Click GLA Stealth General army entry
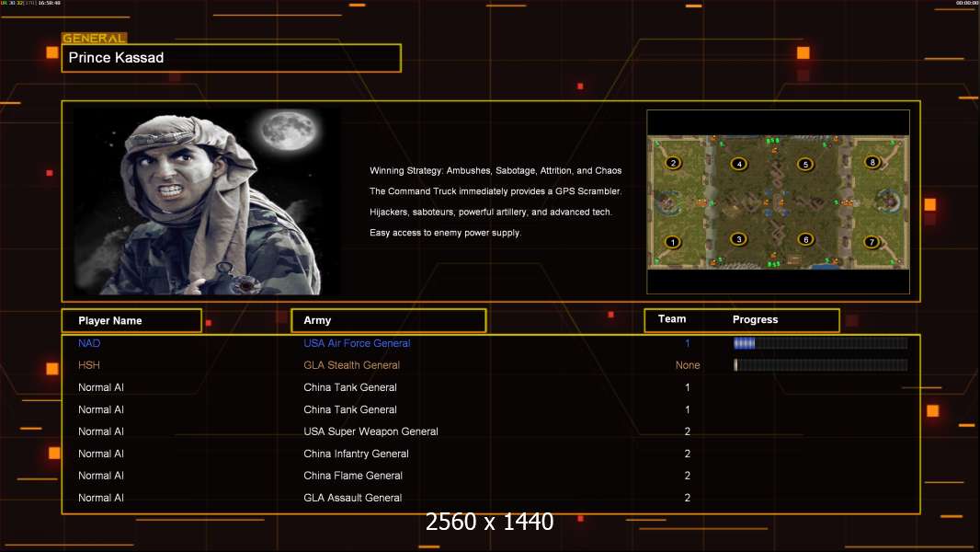980x552 pixels. pos(351,365)
